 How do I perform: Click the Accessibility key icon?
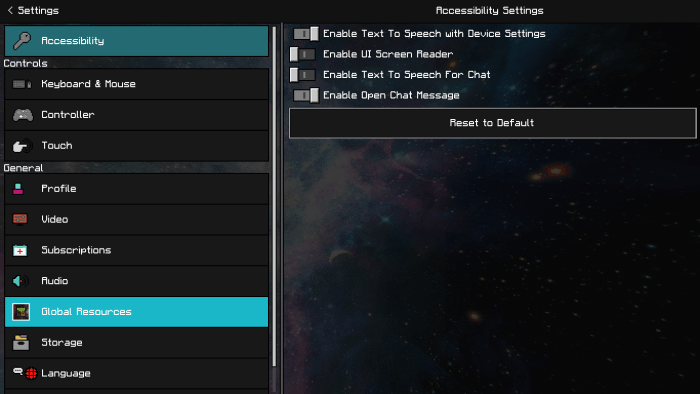pos(22,41)
